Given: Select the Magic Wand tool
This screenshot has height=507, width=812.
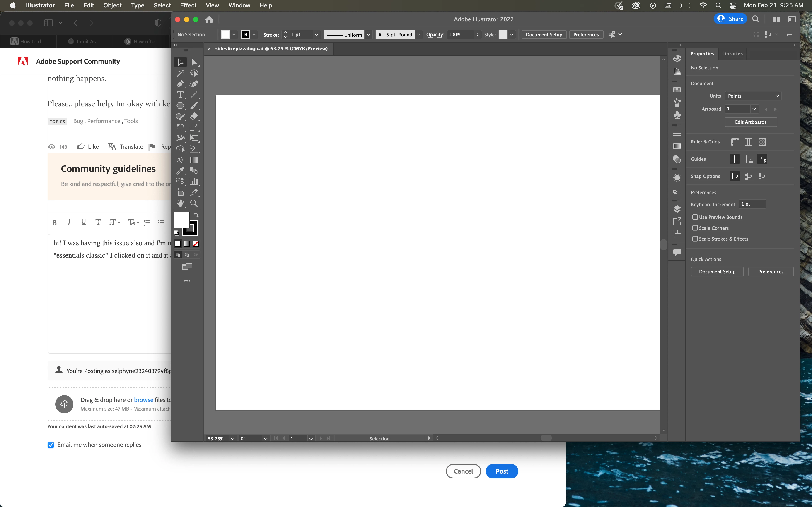Looking at the screenshot, I should pyautogui.click(x=180, y=73).
